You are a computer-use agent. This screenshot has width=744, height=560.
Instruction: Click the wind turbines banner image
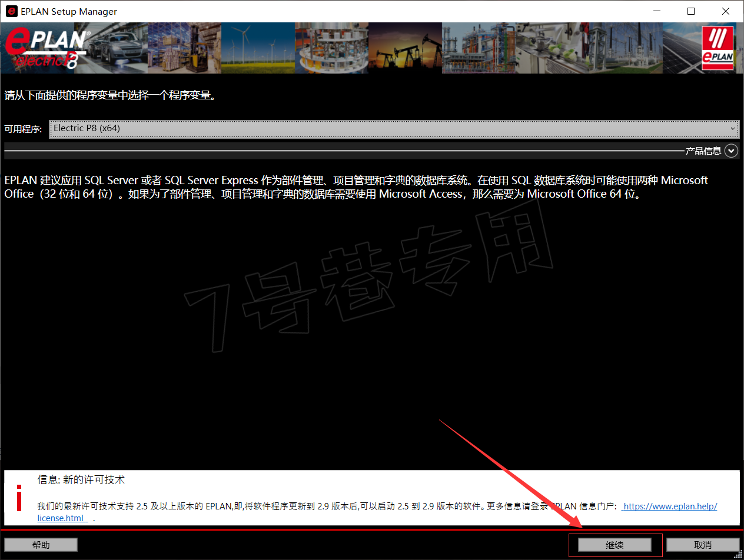pyautogui.click(x=258, y=48)
